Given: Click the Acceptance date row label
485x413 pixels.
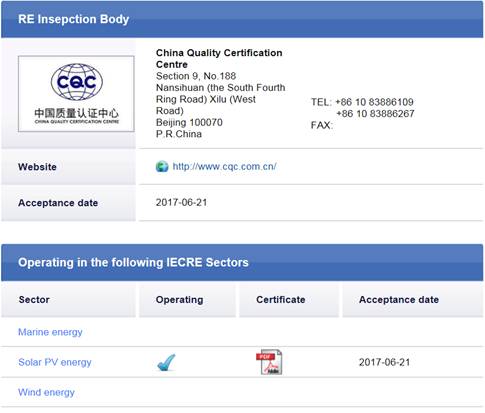Looking at the screenshot, I should pyautogui.click(x=58, y=203).
